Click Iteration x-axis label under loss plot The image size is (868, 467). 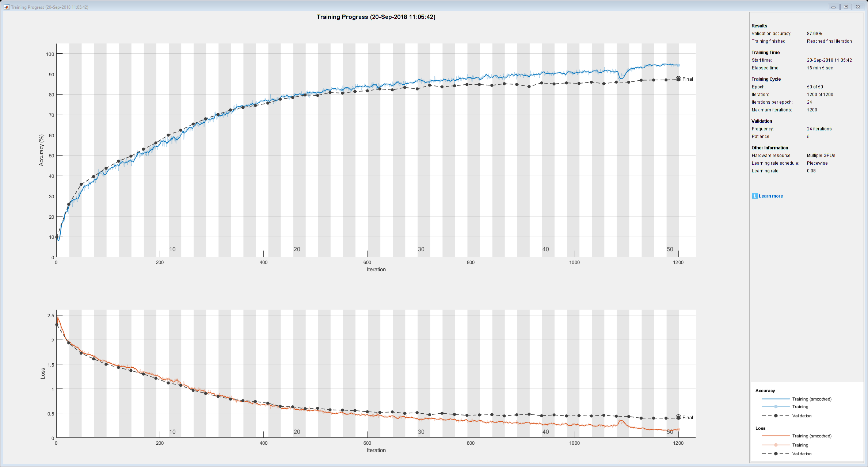[376, 450]
